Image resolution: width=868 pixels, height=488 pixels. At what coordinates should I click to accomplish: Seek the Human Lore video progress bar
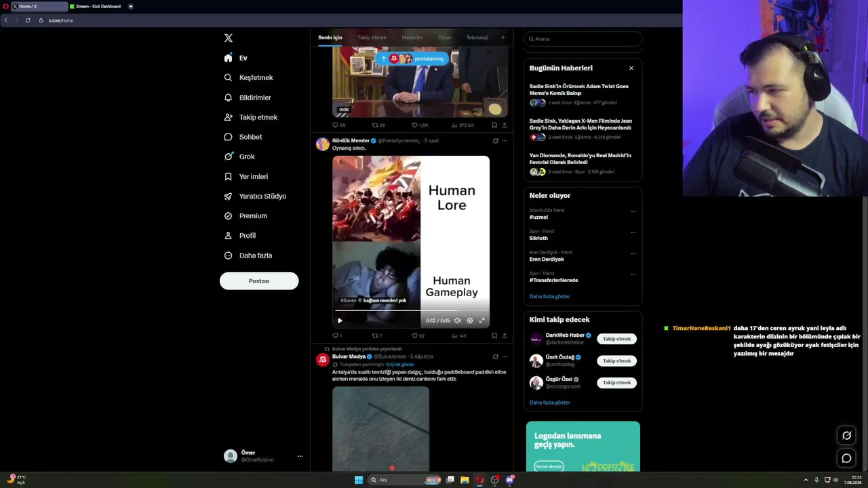(x=411, y=310)
